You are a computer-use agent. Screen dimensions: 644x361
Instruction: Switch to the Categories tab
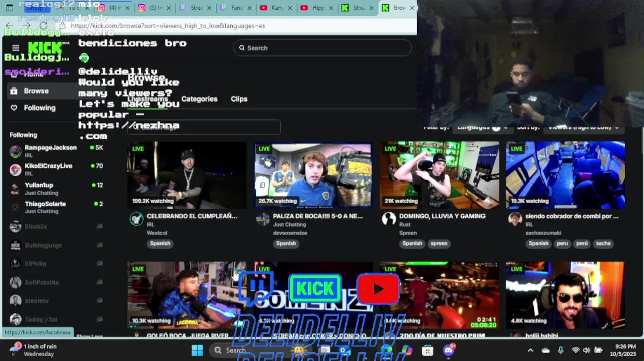[199, 99]
